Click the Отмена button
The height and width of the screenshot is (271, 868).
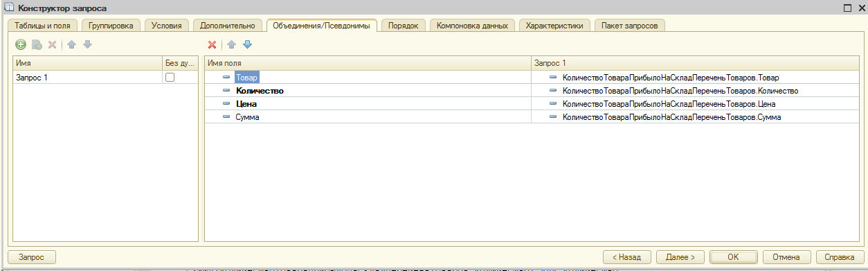787,256
